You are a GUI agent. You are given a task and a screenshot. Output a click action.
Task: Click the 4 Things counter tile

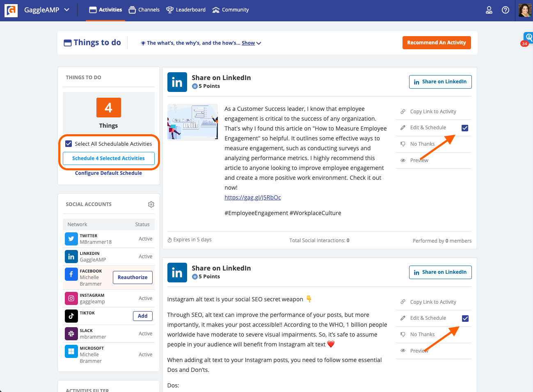[109, 108]
